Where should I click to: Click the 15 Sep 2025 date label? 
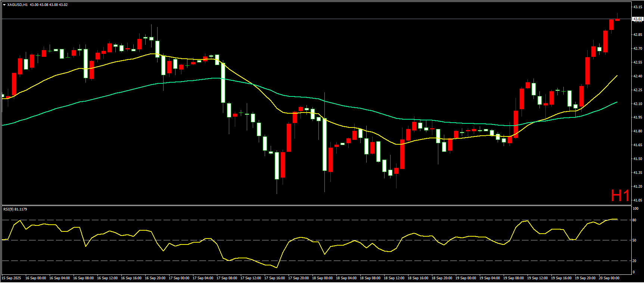point(11,278)
